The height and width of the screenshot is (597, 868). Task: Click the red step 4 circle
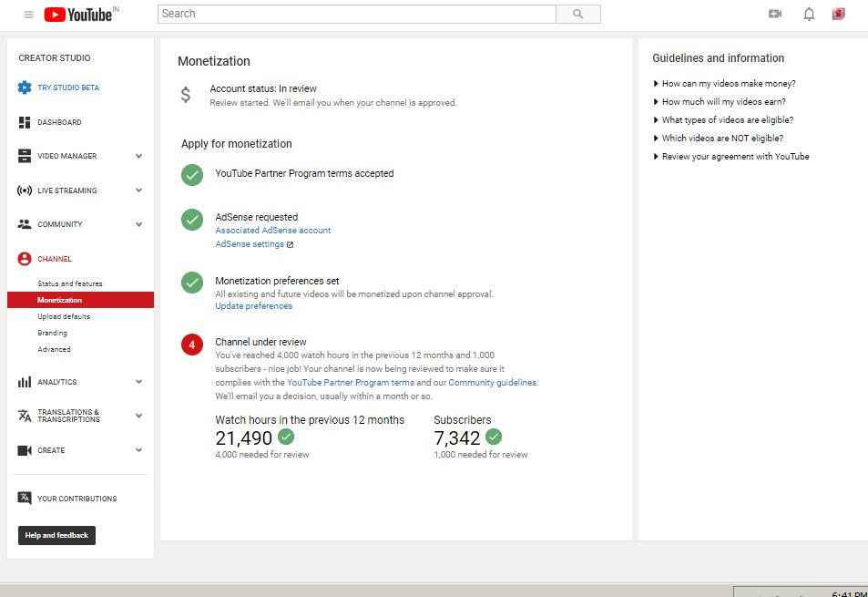point(192,345)
